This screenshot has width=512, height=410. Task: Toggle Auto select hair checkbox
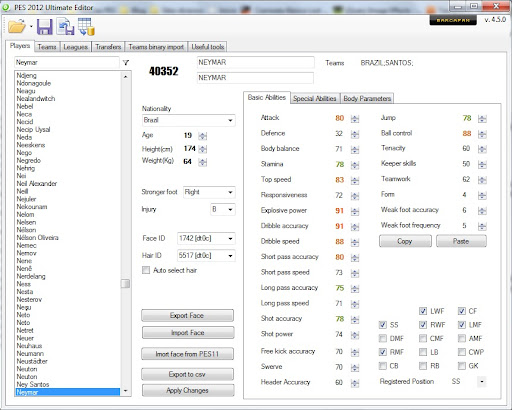tap(146, 270)
